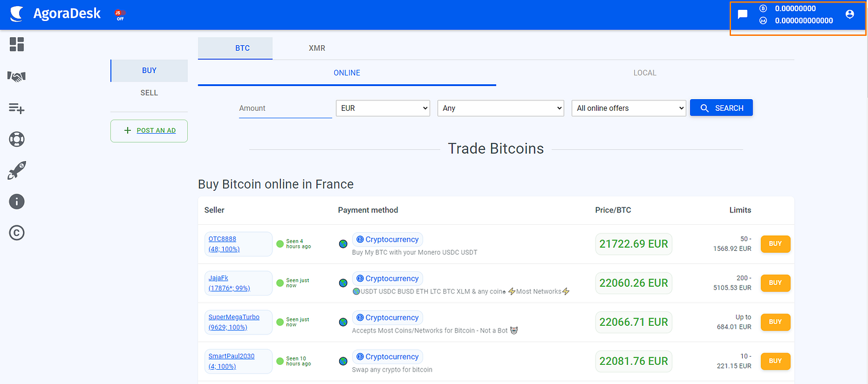Image resolution: width=868 pixels, height=384 pixels.
Task: Click globe icon in SmartPaul2030 row
Action: pos(343,361)
